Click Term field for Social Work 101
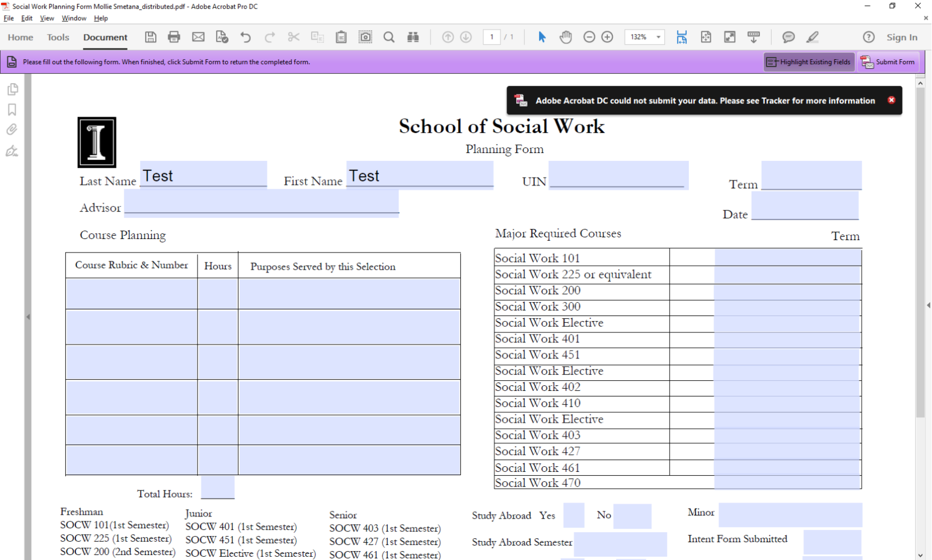This screenshot has width=932, height=560. coord(788,257)
